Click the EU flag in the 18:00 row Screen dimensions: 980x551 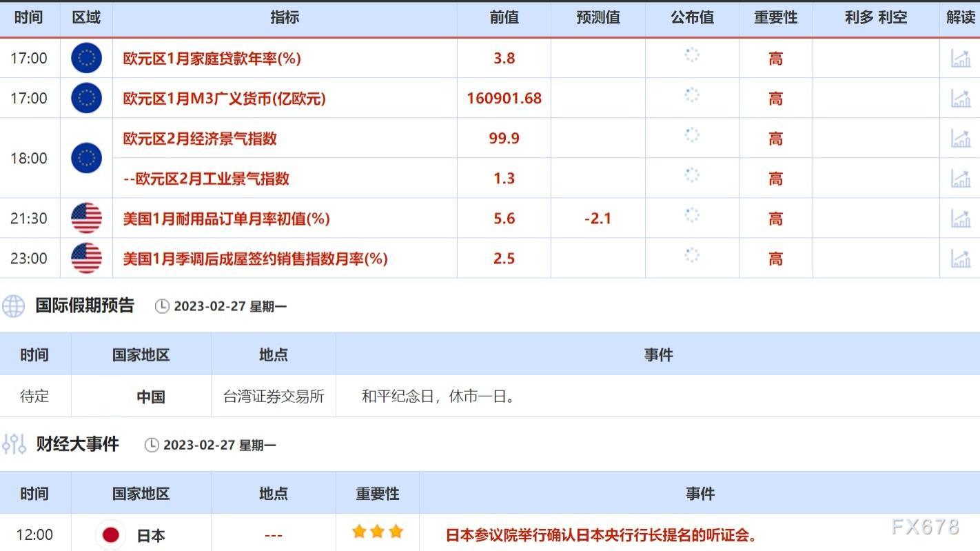(86, 158)
